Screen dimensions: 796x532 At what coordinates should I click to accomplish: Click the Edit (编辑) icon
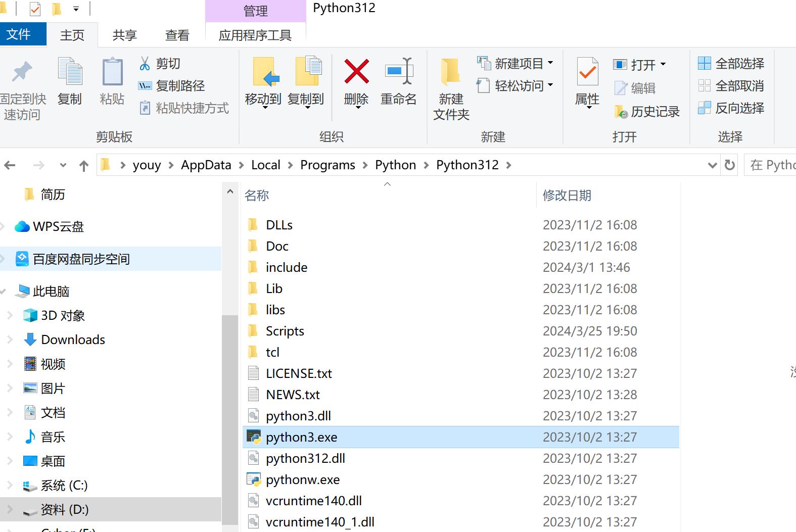[621, 88]
